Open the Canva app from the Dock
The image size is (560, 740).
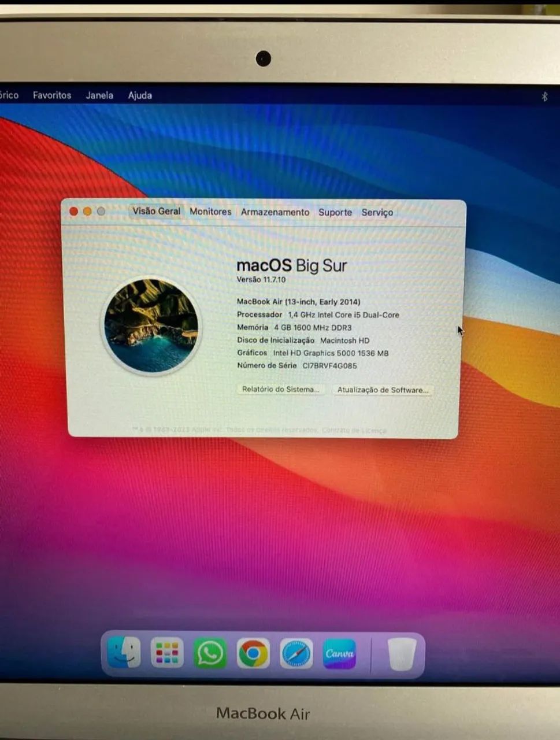(339, 653)
